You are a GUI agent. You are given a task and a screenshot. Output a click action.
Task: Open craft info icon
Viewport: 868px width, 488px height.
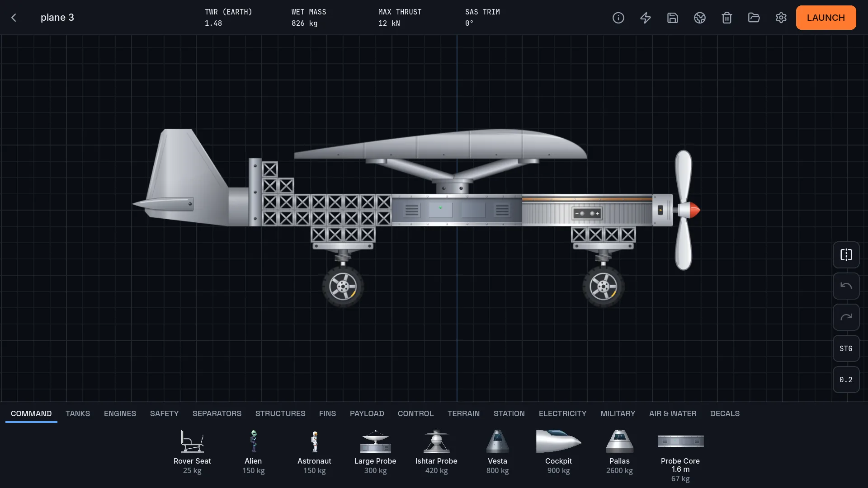click(618, 18)
